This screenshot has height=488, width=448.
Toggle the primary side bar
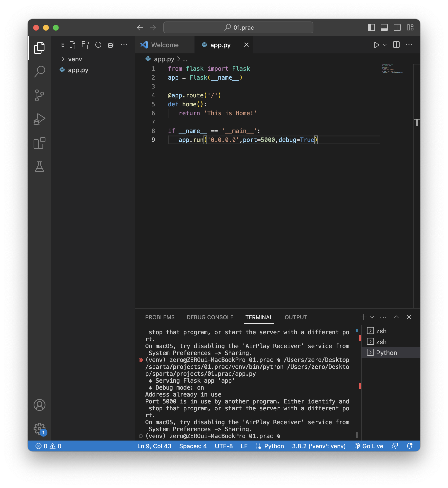click(x=371, y=27)
